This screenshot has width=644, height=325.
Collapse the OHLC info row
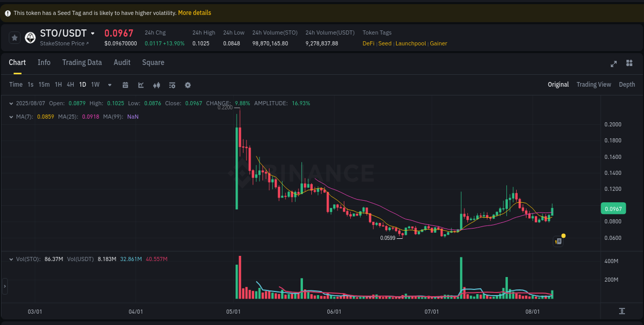click(x=11, y=103)
